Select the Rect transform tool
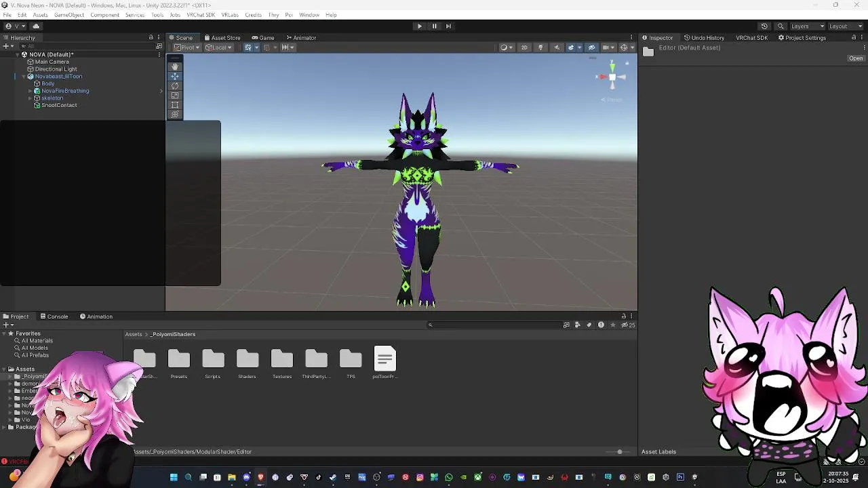The image size is (868, 488). pos(175,104)
